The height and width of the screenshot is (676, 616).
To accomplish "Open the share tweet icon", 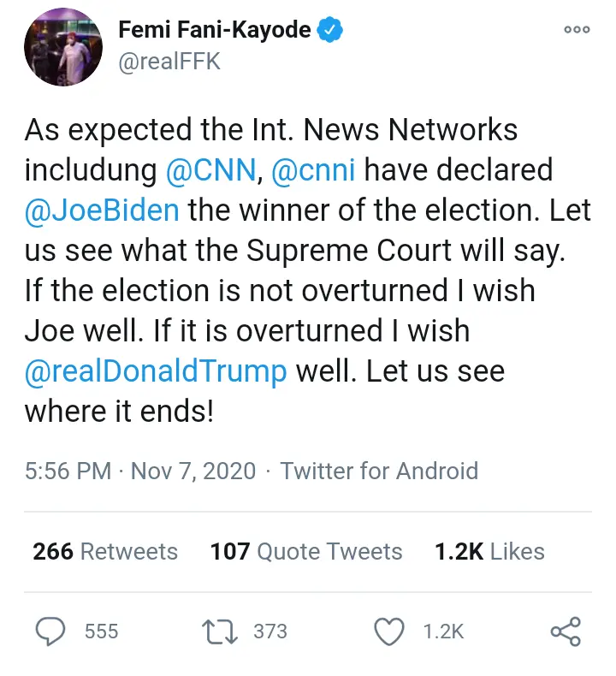I will point(566,632).
